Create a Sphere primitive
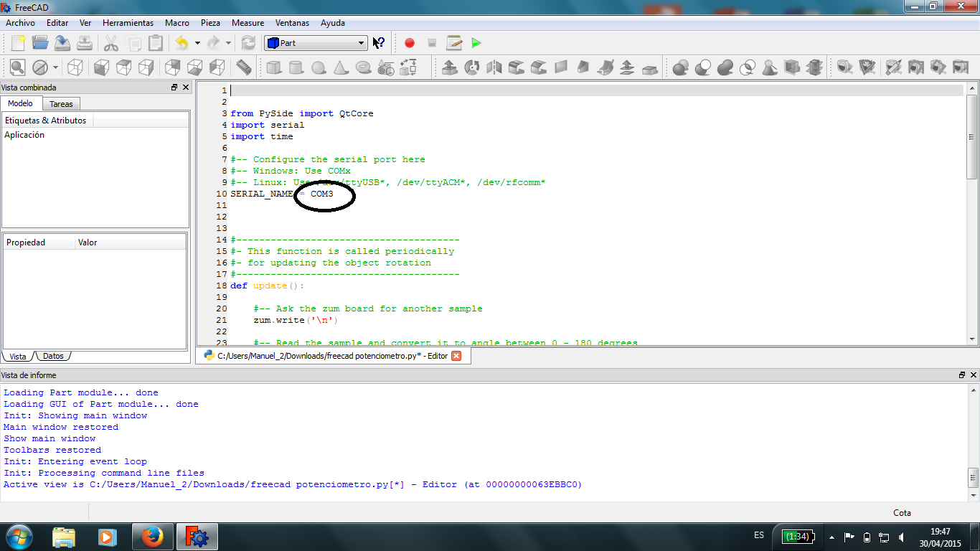 pos(319,67)
